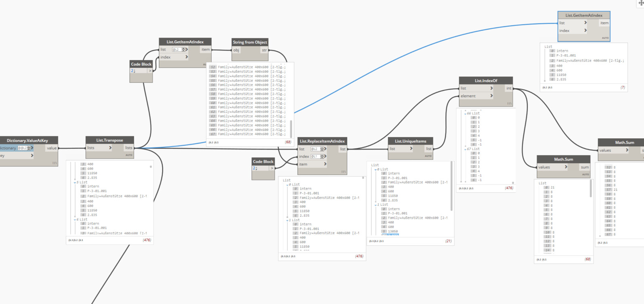Click lacing icon on Dictionary.ValueAtKey node
The height and width of the screenshot is (304, 644).
[x=55, y=163]
